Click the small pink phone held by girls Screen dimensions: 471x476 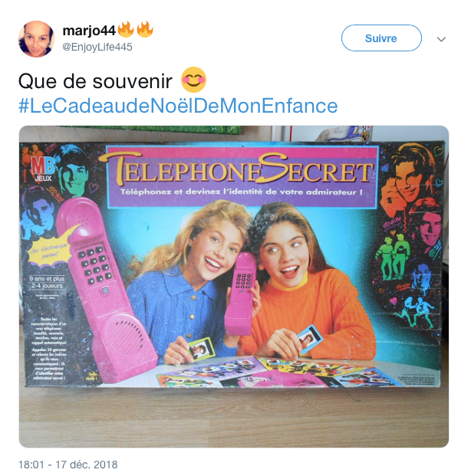[x=241, y=294]
